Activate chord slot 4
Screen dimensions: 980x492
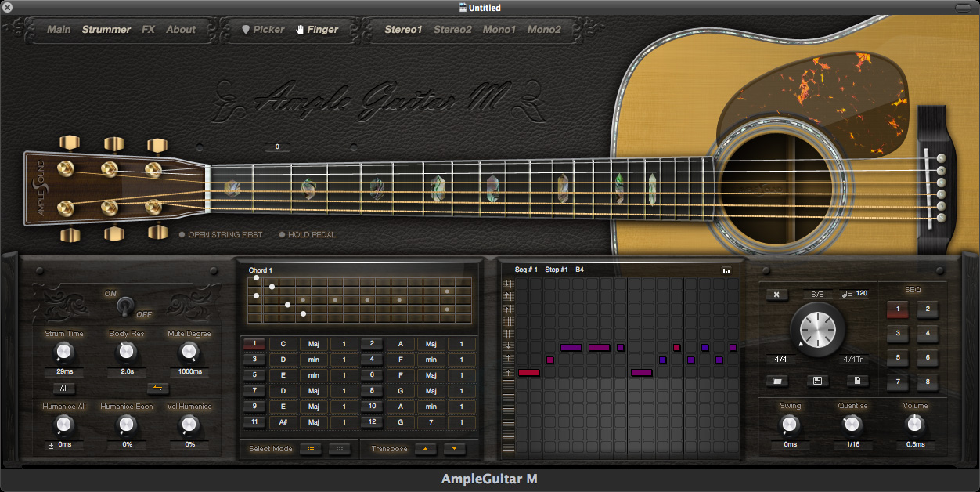coord(371,360)
